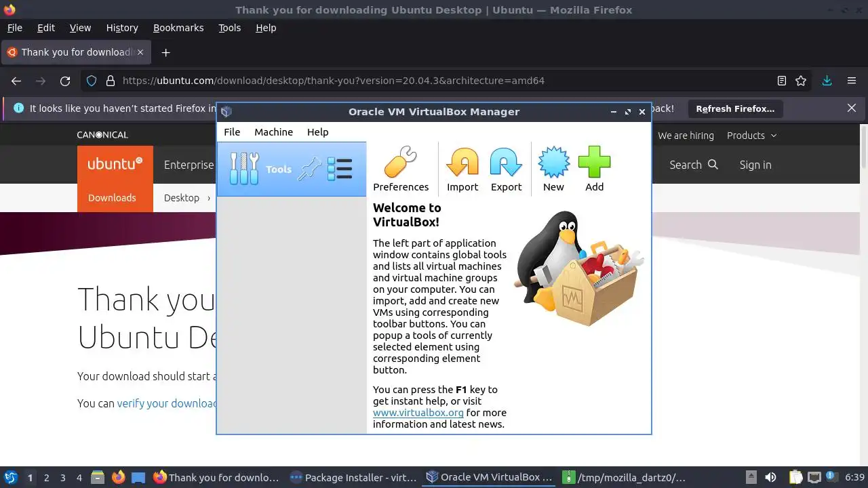The width and height of the screenshot is (868, 488).
Task: Click the green Add machine icon
Action: pos(594,169)
